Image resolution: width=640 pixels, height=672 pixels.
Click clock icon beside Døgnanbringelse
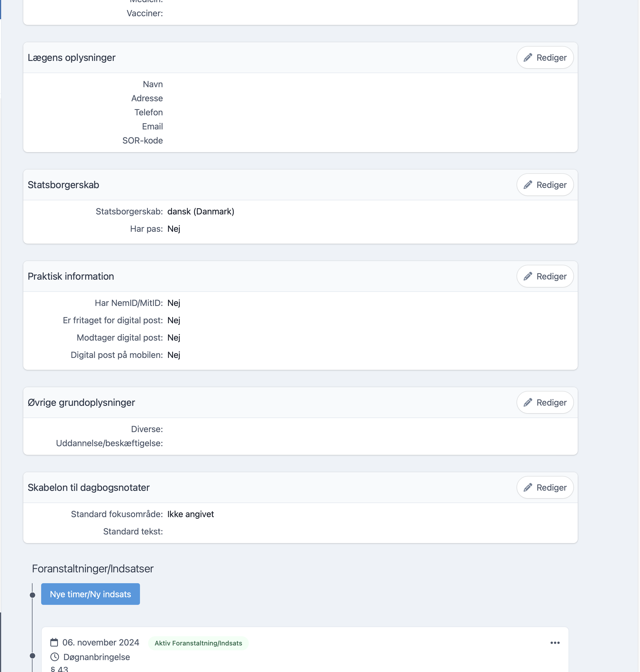click(55, 657)
